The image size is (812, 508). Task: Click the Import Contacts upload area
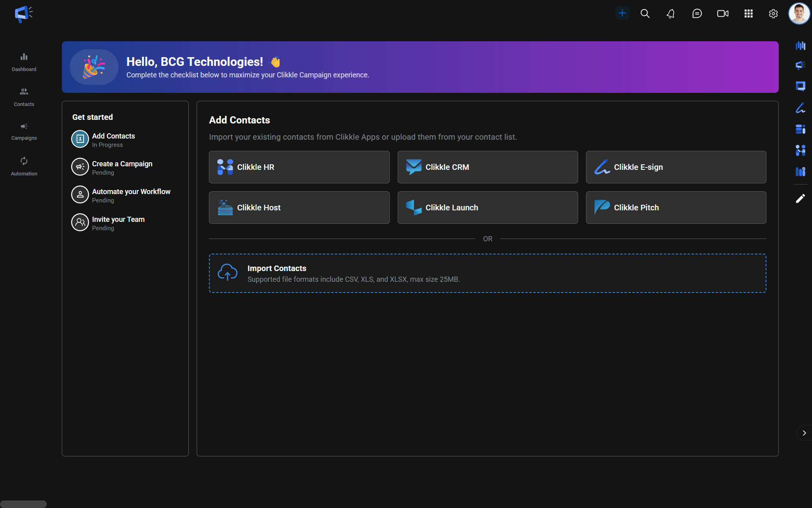pos(487,273)
